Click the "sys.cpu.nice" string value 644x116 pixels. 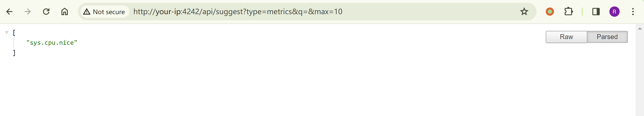pyautogui.click(x=52, y=43)
